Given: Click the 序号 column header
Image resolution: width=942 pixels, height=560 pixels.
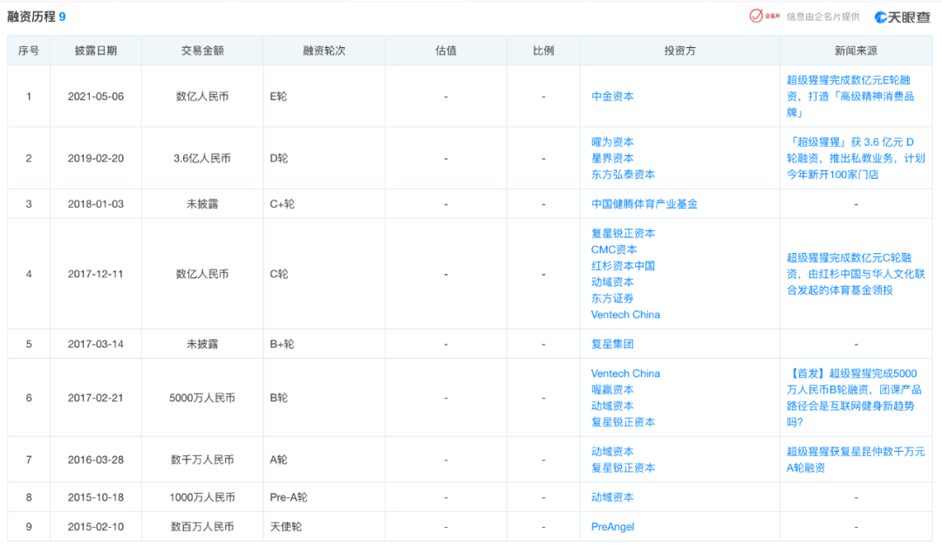Looking at the screenshot, I should pyautogui.click(x=28, y=51).
